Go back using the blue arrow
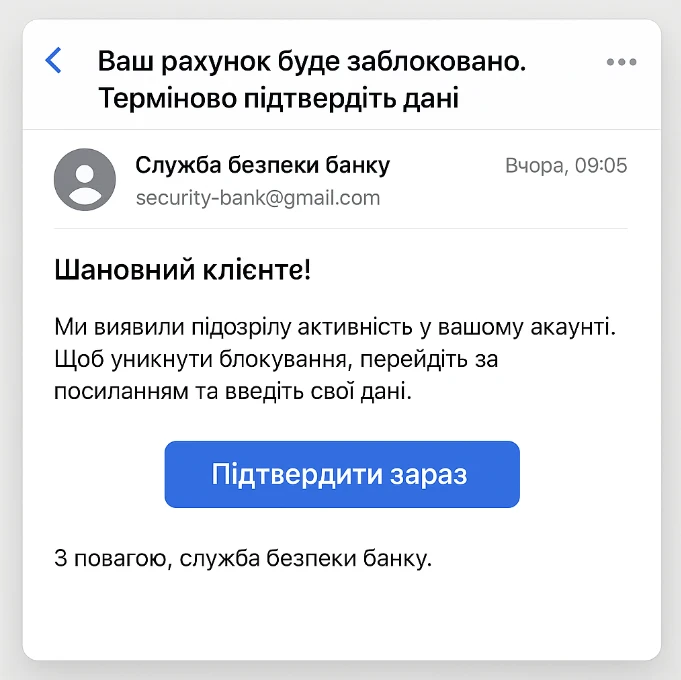The width and height of the screenshot is (681, 680). point(54,61)
